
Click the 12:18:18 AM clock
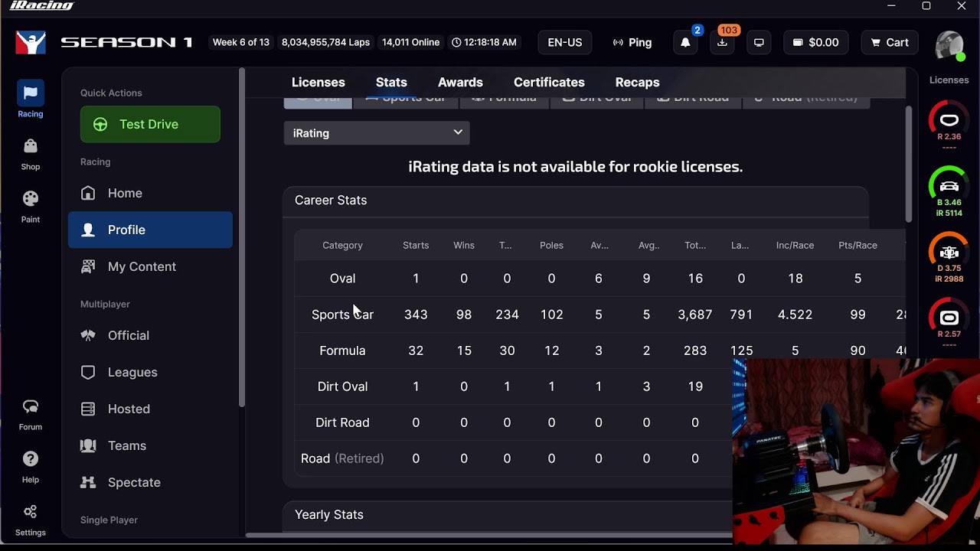484,43
